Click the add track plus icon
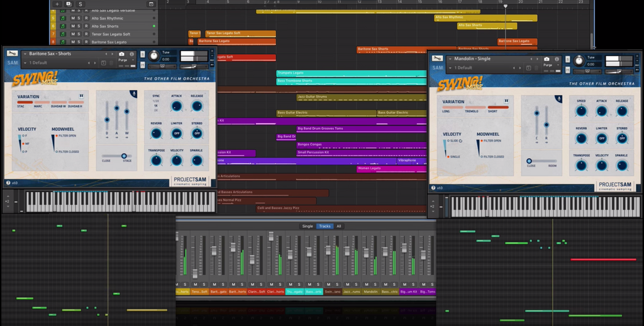The image size is (644, 326). pyautogui.click(x=57, y=4)
